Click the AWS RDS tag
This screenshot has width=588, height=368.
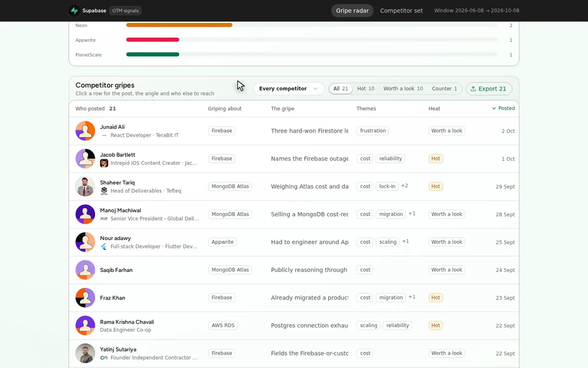pos(223,326)
